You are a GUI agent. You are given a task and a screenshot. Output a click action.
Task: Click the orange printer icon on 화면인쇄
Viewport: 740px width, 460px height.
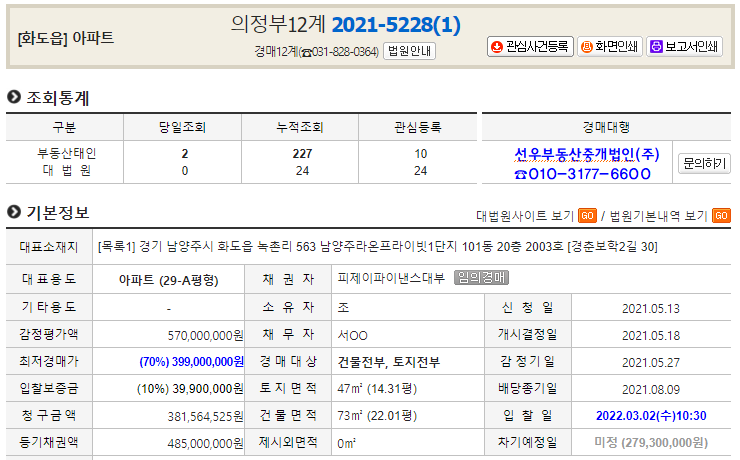point(586,47)
